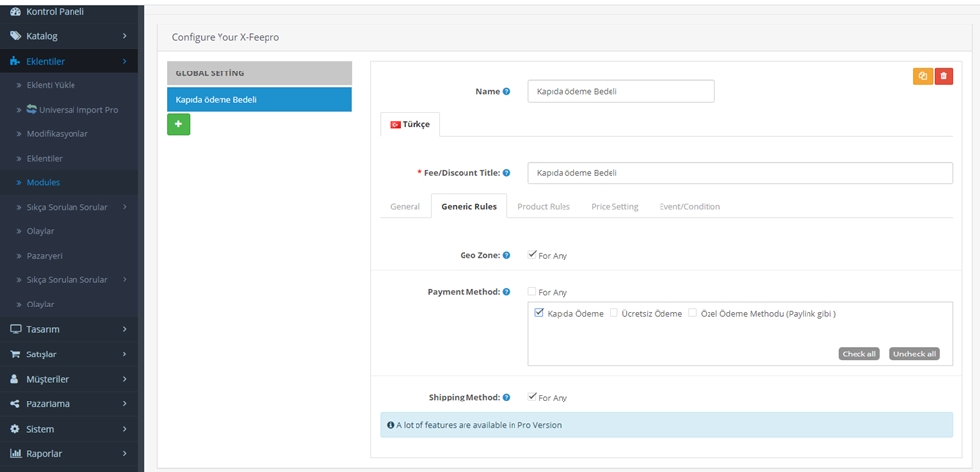Click the Uncheck all button
Viewport: 980px width, 472px height.
(913, 354)
